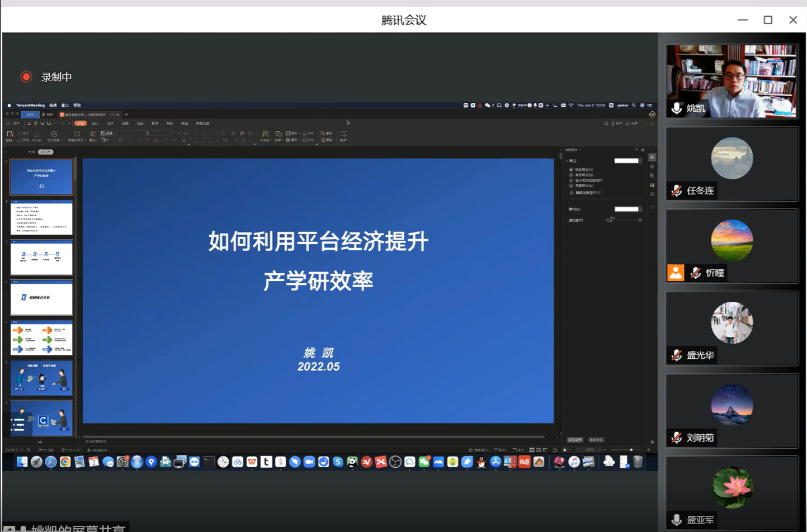This screenshot has width=807, height=532.
Task: Open the fill color dropdown arrow
Action: 640,161
